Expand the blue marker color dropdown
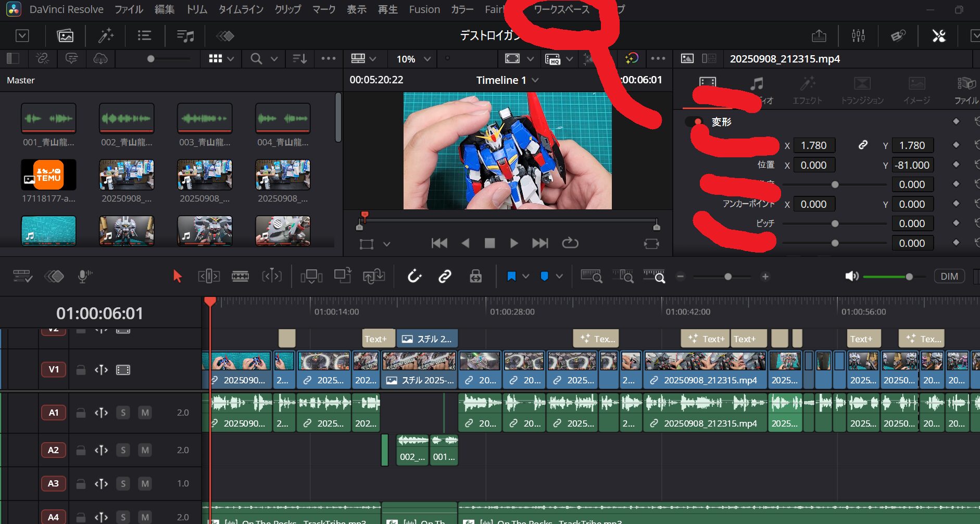 559,276
